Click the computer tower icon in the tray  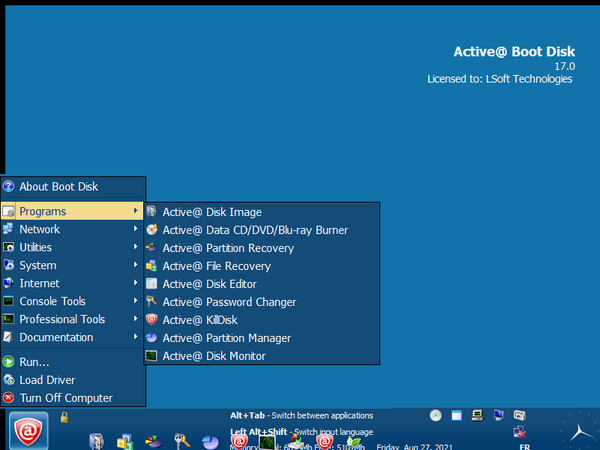click(x=478, y=415)
